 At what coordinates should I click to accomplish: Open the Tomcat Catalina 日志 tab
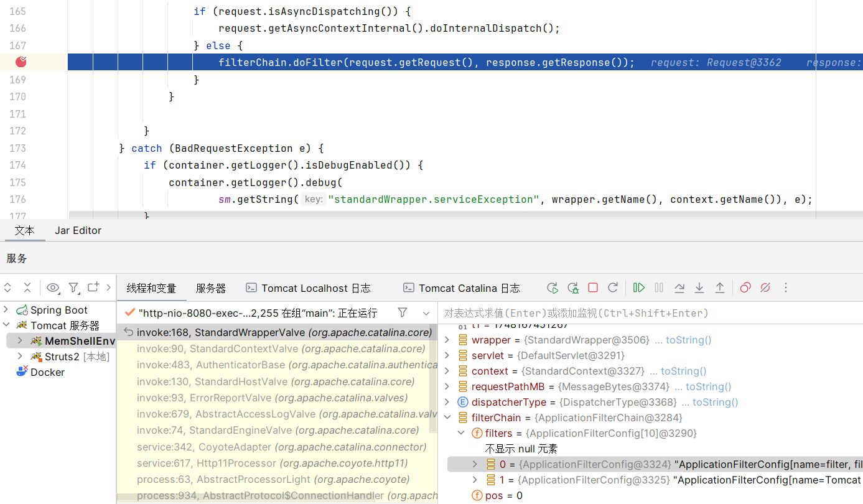tap(462, 288)
